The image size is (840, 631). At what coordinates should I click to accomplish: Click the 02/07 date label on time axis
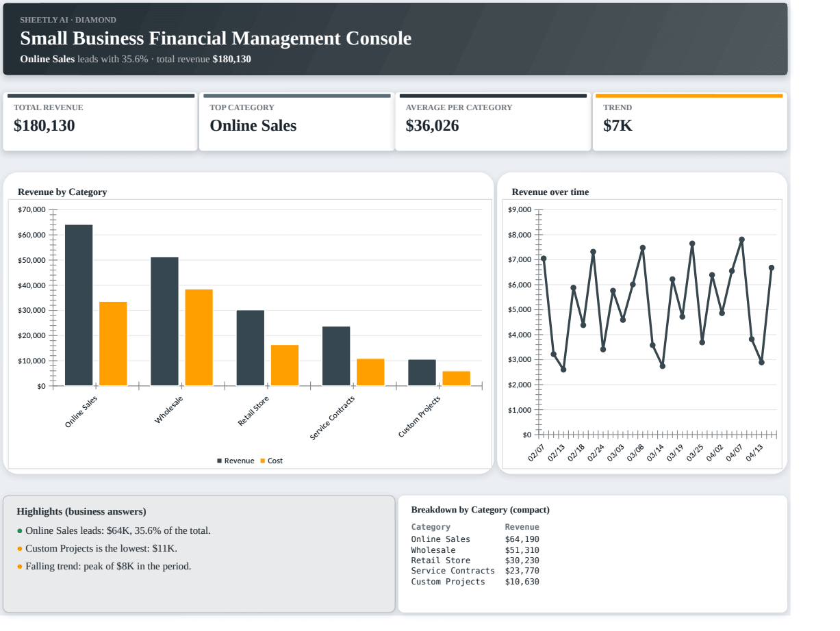(536, 452)
